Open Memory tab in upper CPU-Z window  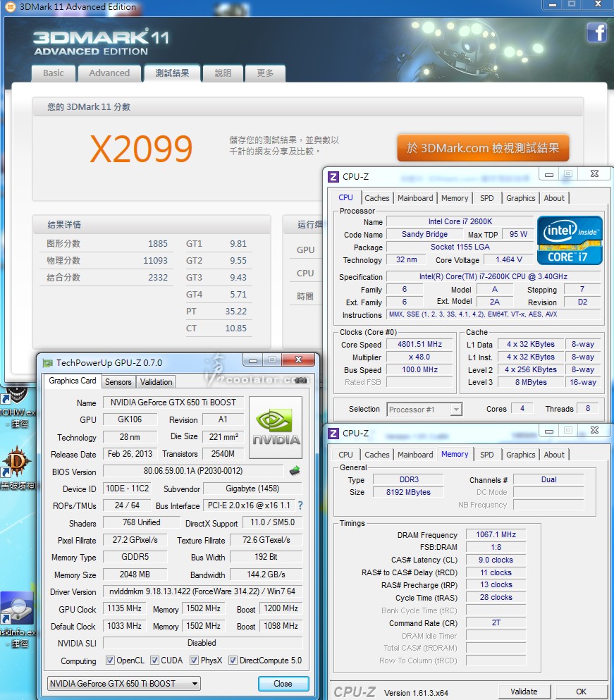point(455,198)
